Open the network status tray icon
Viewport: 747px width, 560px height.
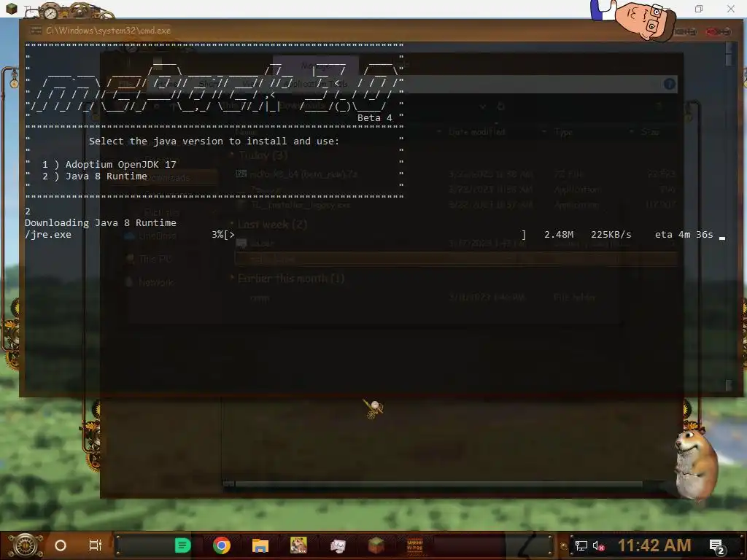pos(581,545)
